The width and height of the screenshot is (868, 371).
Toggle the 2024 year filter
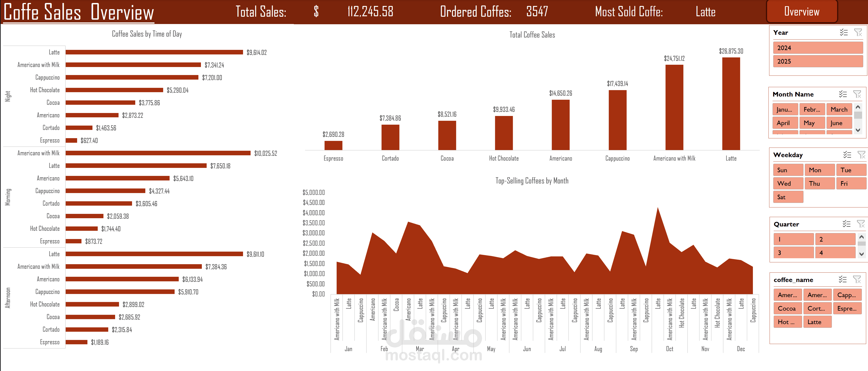818,48
